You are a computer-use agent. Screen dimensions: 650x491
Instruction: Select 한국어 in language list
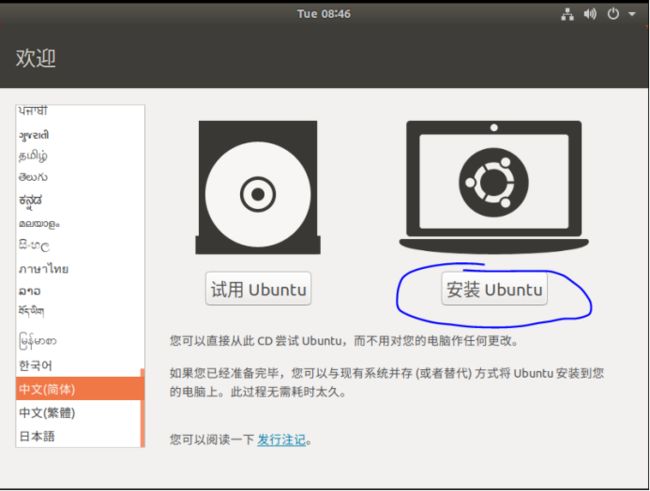click(78, 365)
